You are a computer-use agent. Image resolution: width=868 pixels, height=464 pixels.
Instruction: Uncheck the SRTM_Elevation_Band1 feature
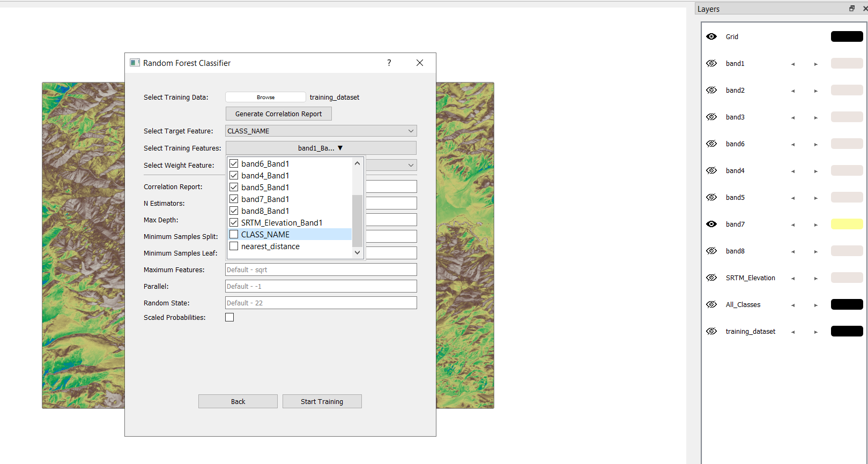pyautogui.click(x=234, y=222)
